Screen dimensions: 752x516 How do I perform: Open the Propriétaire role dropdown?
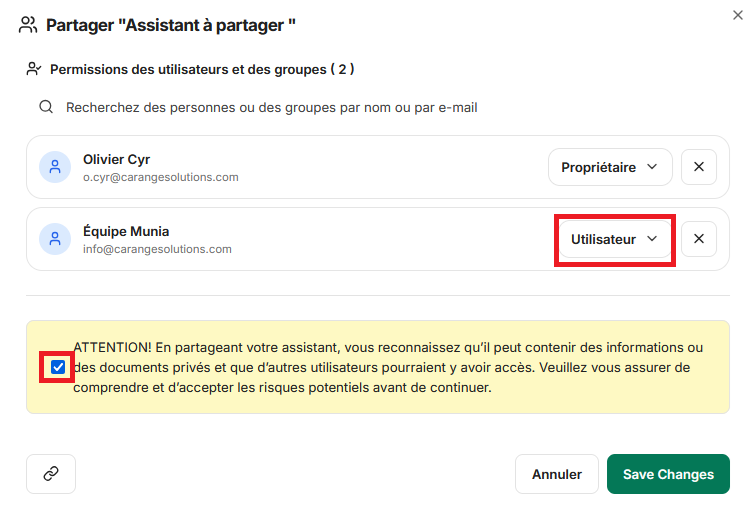point(609,167)
